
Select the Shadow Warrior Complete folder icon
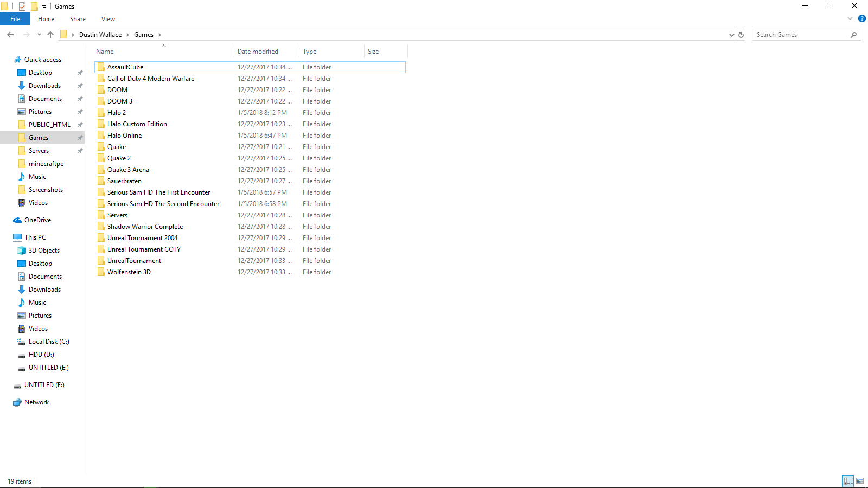101,227
